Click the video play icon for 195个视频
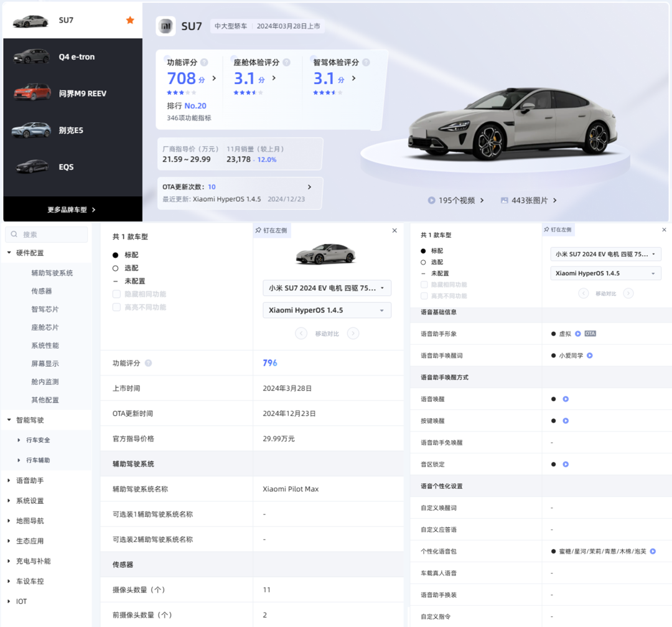The width and height of the screenshot is (672, 627). 432,200
